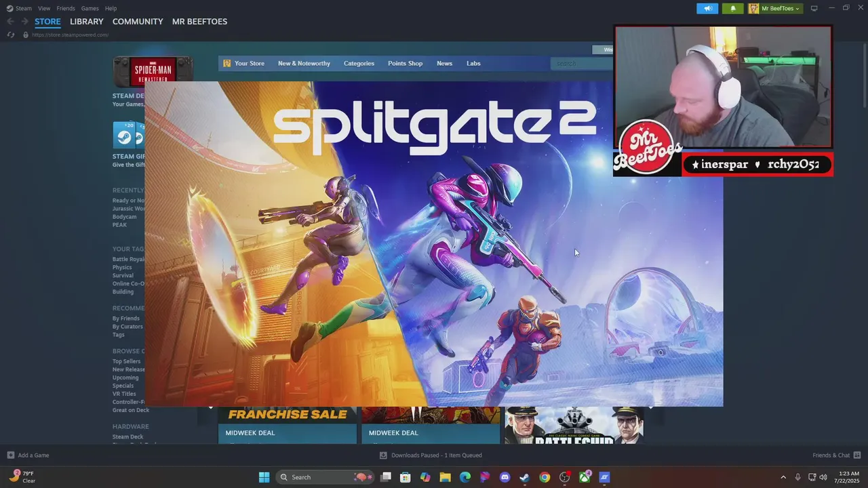Click the store URL address text
Screen dimensions: 868x488
70,35
